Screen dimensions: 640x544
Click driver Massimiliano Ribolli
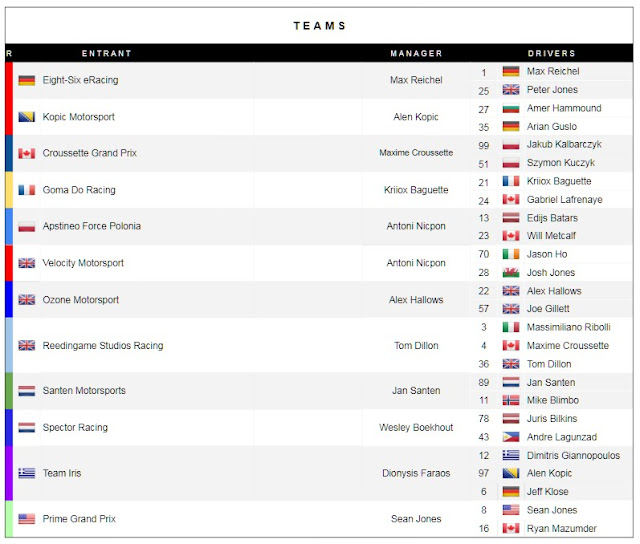click(x=569, y=327)
